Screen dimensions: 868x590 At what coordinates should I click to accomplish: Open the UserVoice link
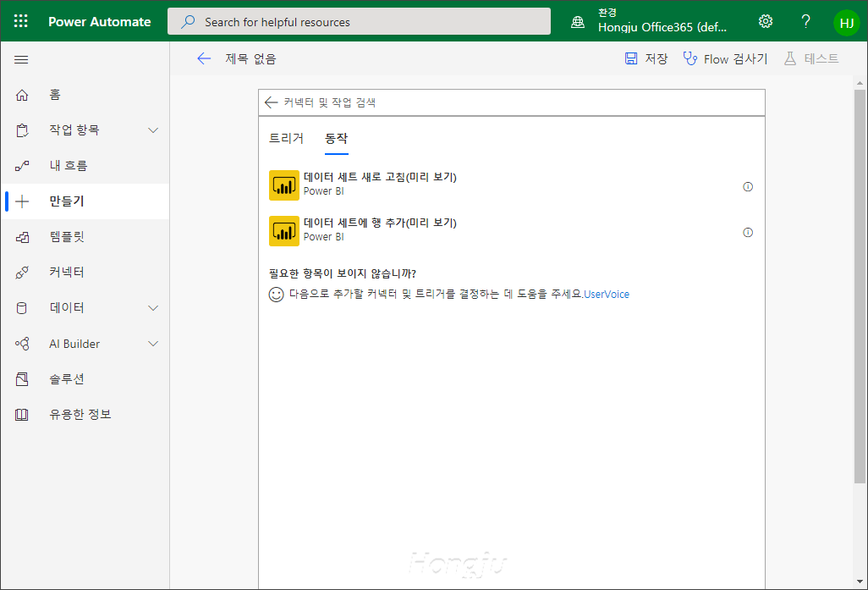click(x=607, y=295)
